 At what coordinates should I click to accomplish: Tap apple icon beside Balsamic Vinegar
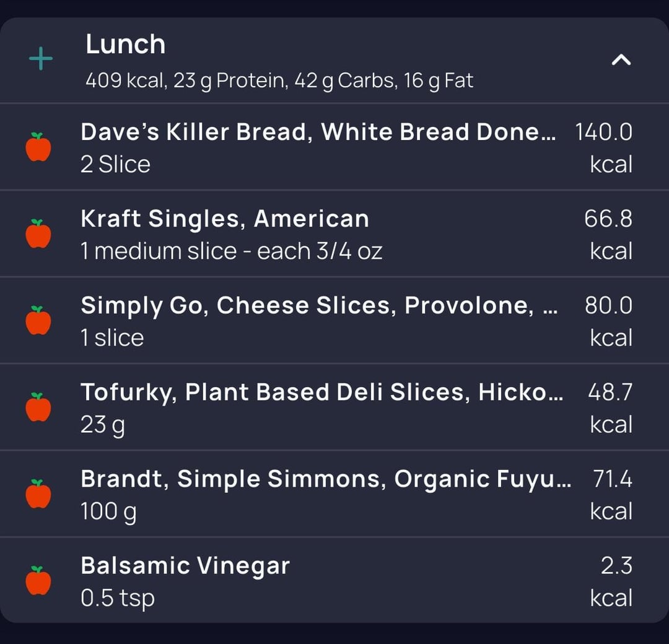tap(38, 581)
